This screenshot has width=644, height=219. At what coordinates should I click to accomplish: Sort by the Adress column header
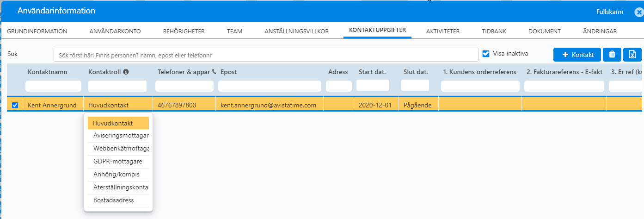[338, 72]
